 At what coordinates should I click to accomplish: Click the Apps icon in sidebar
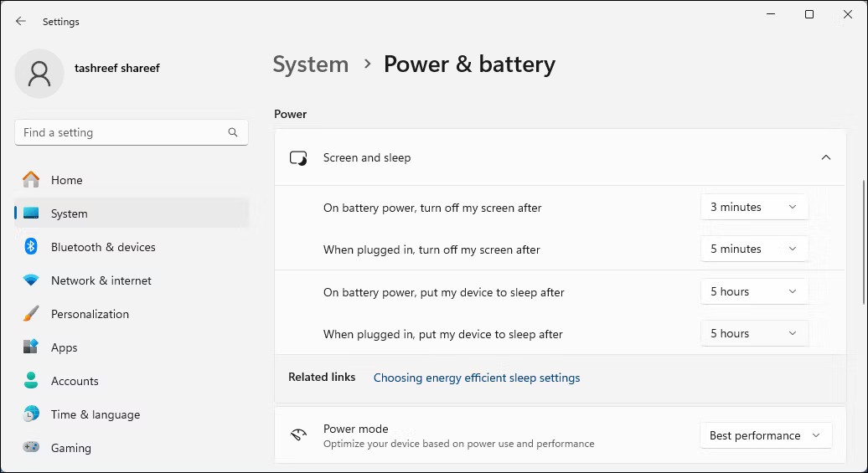[x=31, y=347]
